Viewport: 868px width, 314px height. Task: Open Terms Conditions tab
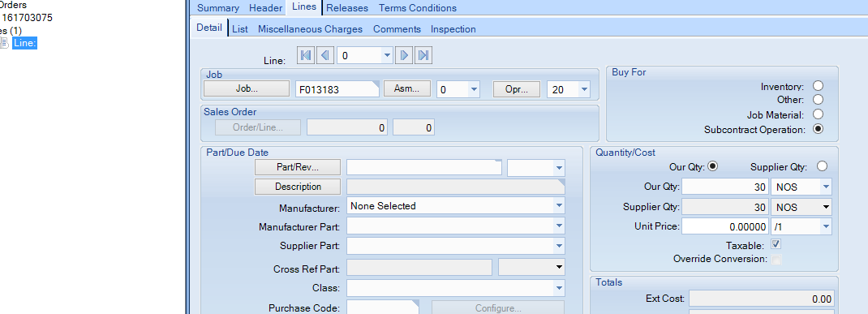(x=418, y=8)
